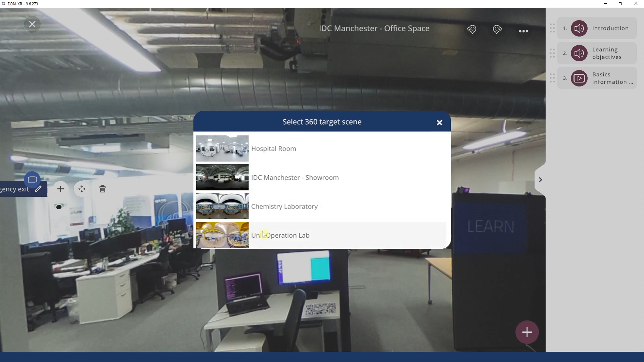Click the Introduction label

point(610,28)
